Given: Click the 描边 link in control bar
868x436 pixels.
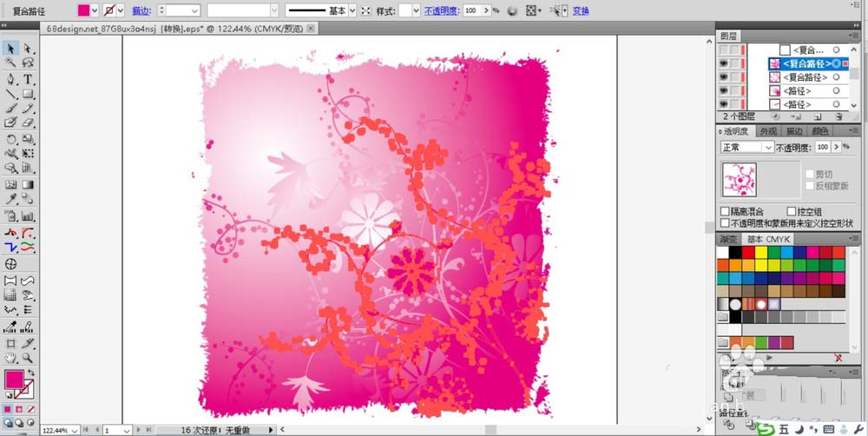Looking at the screenshot, I should [x=141, y=10].
